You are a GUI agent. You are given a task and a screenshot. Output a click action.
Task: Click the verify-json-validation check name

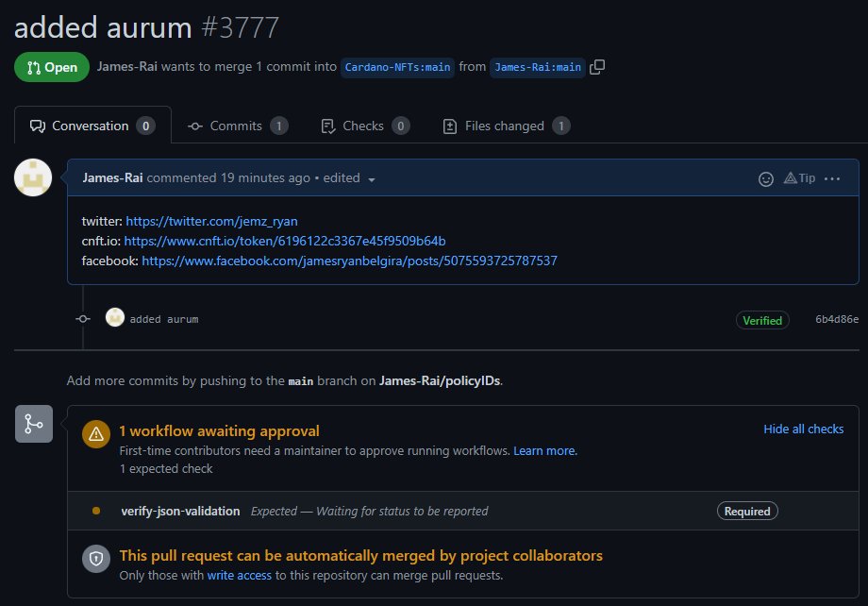pyautogui.click(x=180, y=511)
